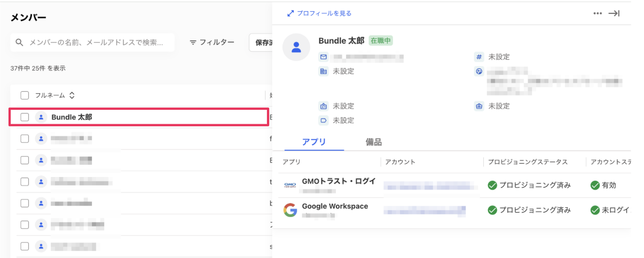
Task: Click the large profile avatar in panel
Action: click(296, 47)
